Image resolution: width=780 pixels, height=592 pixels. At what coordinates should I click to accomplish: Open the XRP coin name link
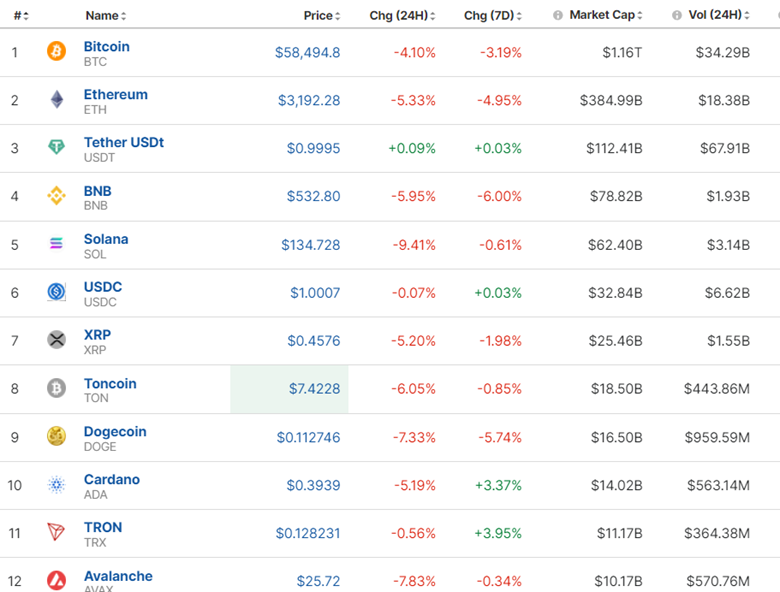[x=97, y=335]
